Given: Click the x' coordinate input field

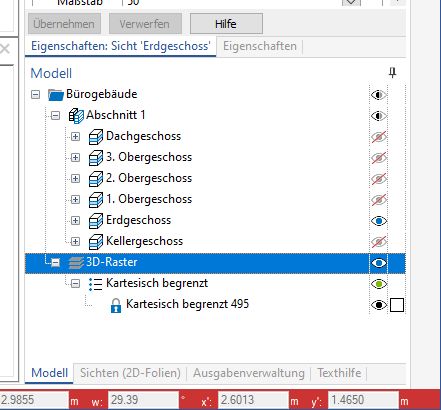Looking at the screenshot, I should click(x=253, y=400).
